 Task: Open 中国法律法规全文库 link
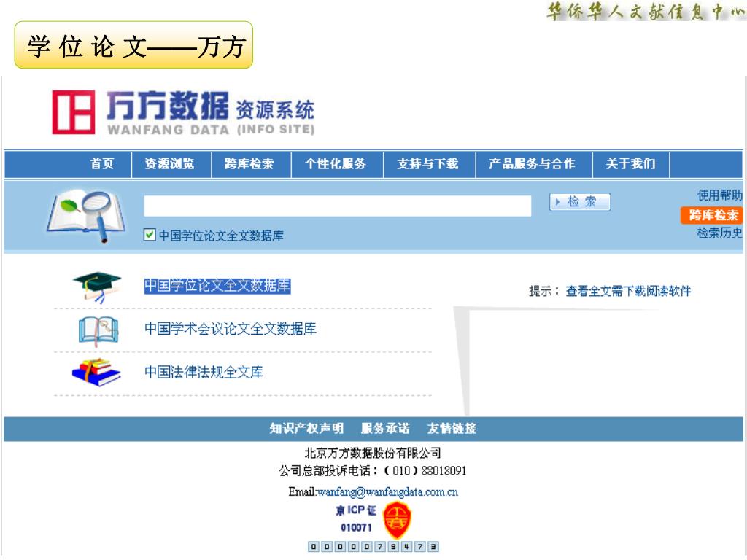point(204,372)
